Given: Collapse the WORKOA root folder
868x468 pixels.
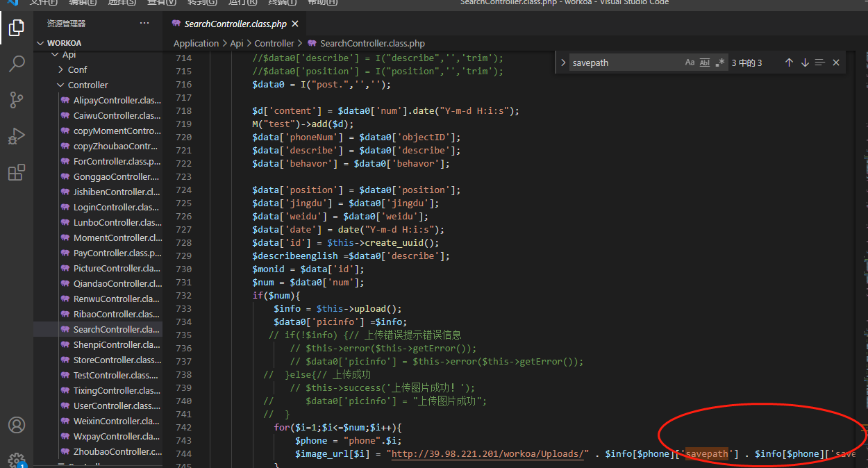Looking at the screenshot, I should pyautogui.click(x=64, y=43).
